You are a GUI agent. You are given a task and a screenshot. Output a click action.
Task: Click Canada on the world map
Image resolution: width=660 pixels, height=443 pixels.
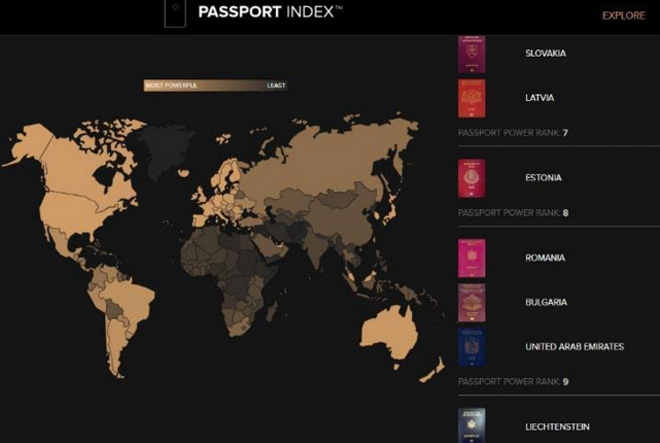coord(78,166)
